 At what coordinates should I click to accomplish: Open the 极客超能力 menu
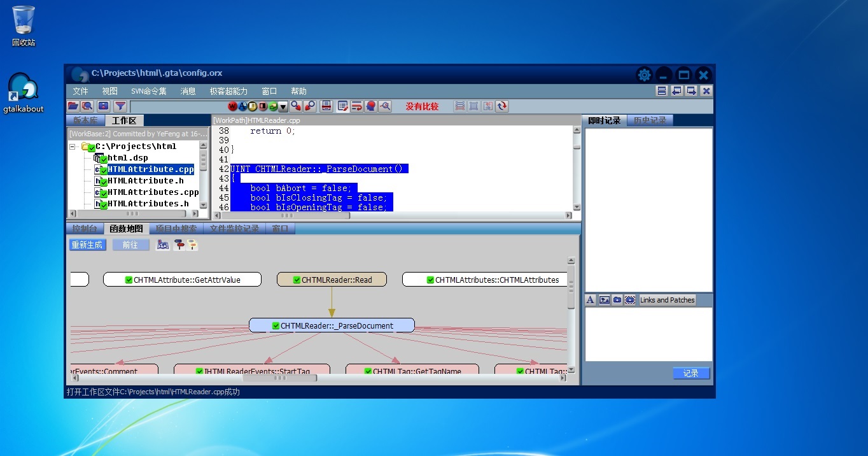click(x=228, y=91)
